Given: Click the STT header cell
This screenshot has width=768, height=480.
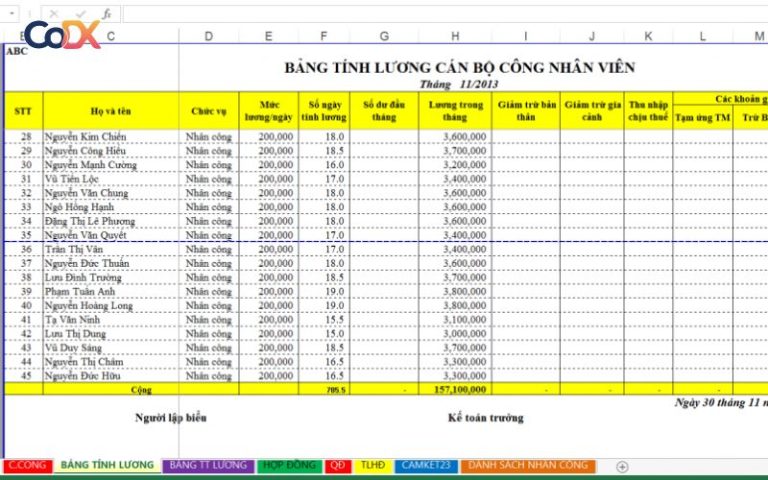Looking at the screenshot, I should 24,111.
